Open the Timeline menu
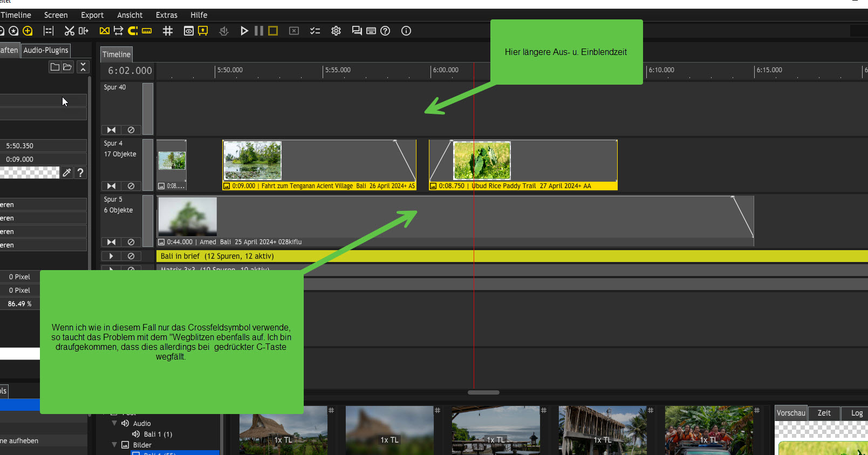 (16, 15)
